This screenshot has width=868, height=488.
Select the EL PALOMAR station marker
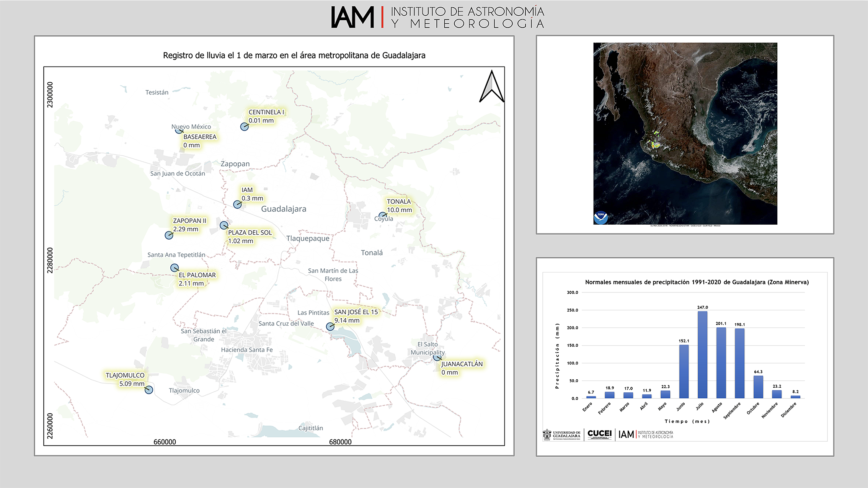pyautogui.click(x=175, y=268)
